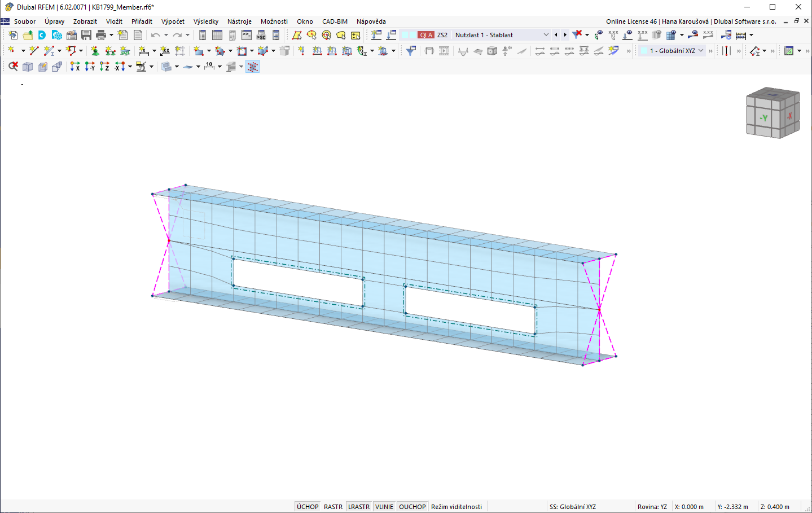812x513 pixels.
Task: Click the new line drawing tool
Action: [34, 51]
